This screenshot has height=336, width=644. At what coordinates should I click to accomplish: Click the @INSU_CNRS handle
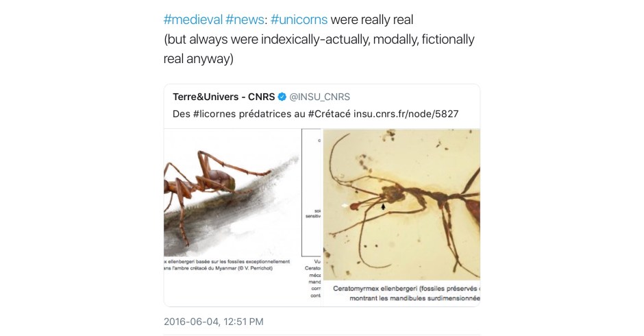[x=320, y=97]
